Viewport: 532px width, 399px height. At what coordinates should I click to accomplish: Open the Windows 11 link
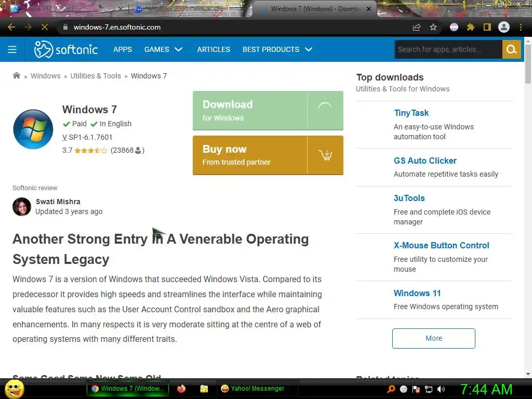pos(417,293)
